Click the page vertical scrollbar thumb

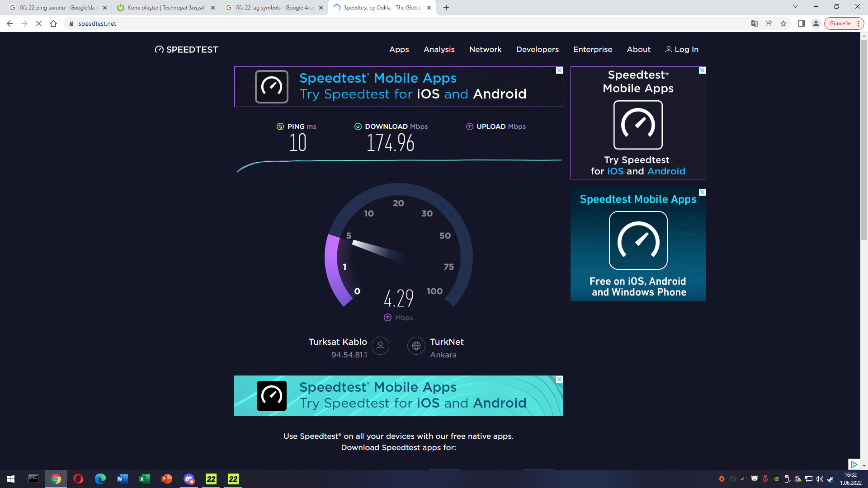864,140
